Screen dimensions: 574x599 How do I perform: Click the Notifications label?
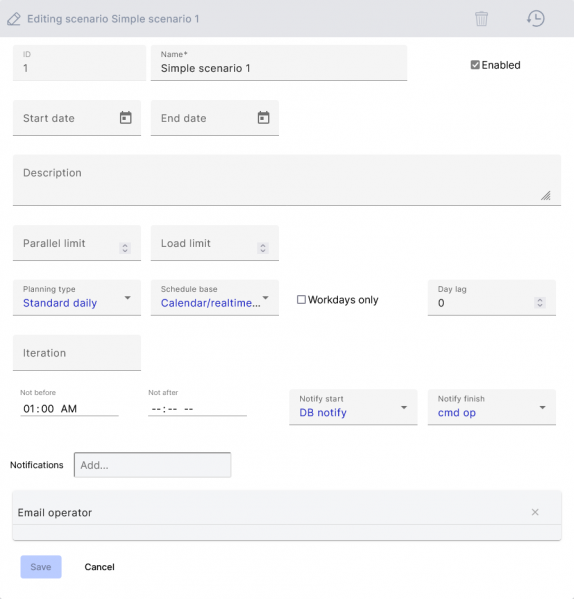37,465
